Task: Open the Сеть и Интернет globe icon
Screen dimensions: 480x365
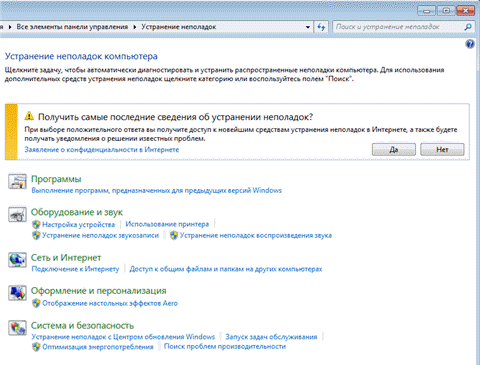Action: (17, 260)
